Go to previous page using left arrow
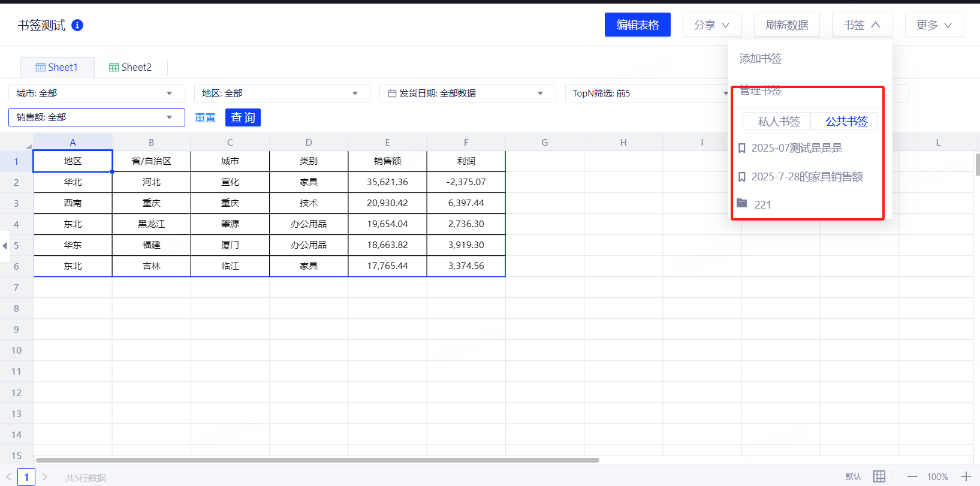The width and height of the screenshot is (980, 486). click(x=8, y=477)
